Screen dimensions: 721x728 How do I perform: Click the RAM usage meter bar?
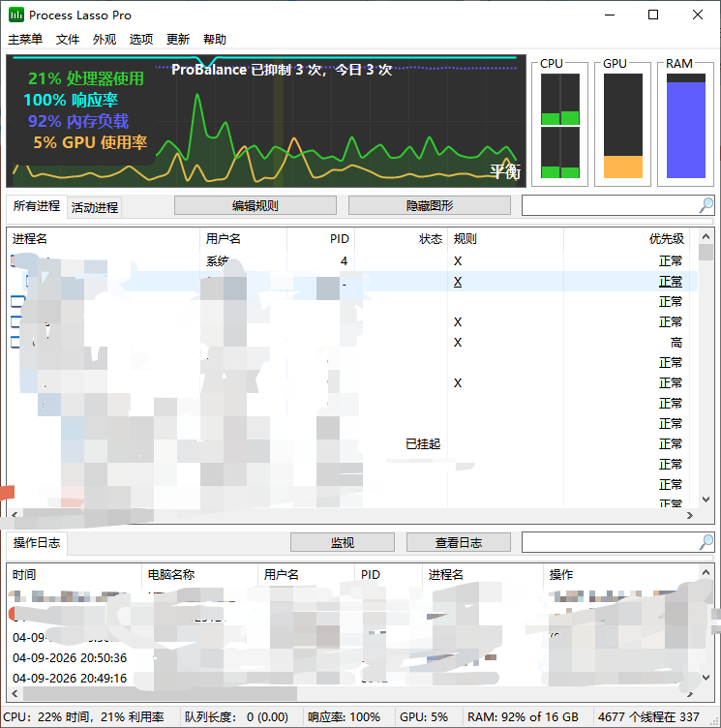tap(686, 125)
